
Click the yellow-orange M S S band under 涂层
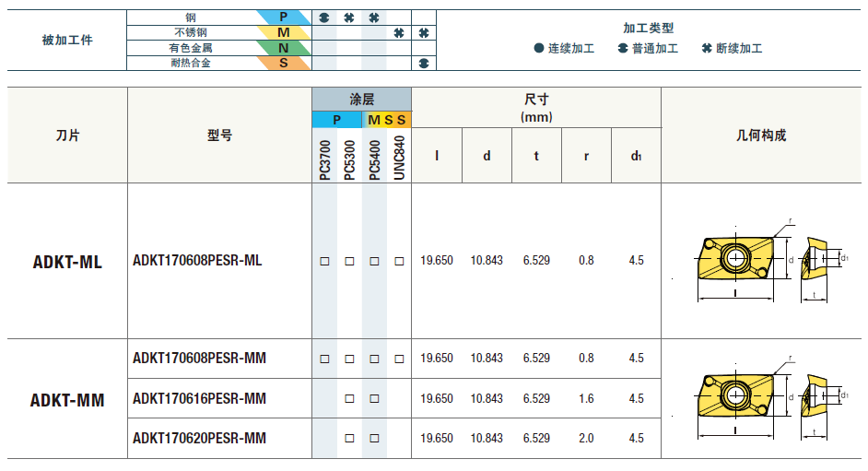pyautogui.click(x=387, y=120)
